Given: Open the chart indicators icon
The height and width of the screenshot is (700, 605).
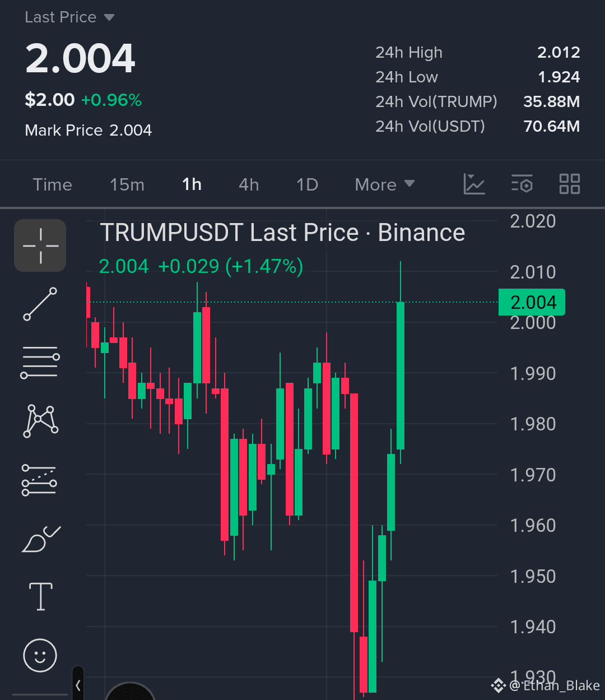Looking at the screenshot, I should point(474,184).
